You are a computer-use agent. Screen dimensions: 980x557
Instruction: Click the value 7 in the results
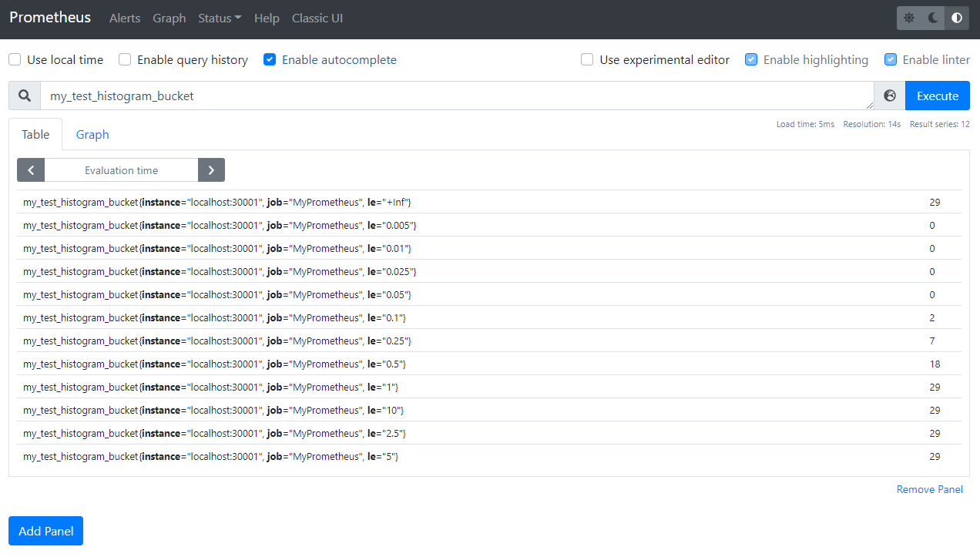point(932,341)
